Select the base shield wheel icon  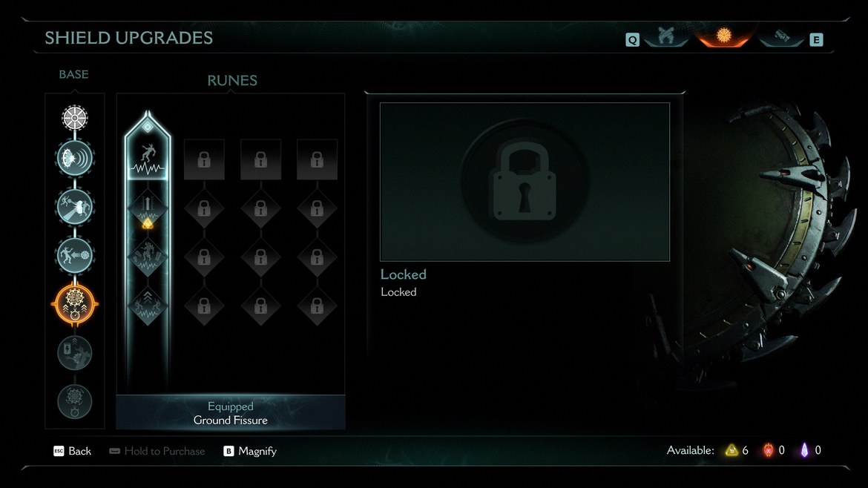75,118
